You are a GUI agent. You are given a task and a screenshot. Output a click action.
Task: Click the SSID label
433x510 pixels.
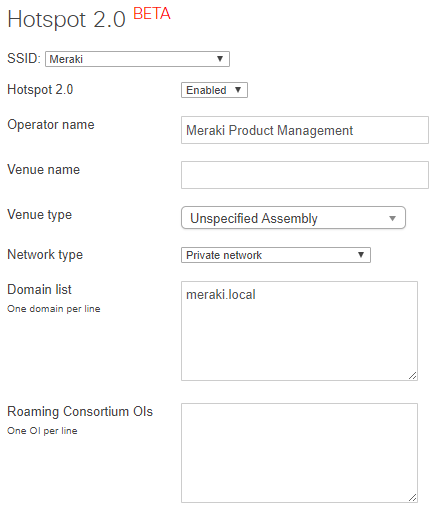point(24,59)
